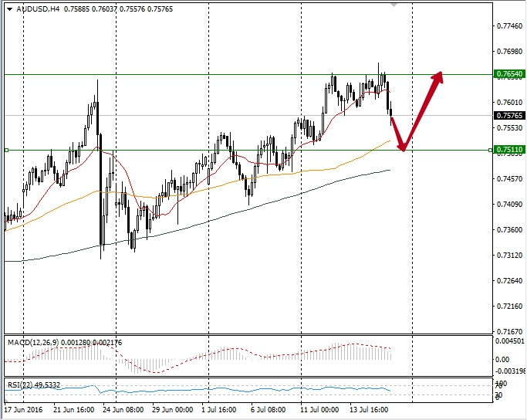Click the 0.73600 price axis value

(x=510, y=229)
